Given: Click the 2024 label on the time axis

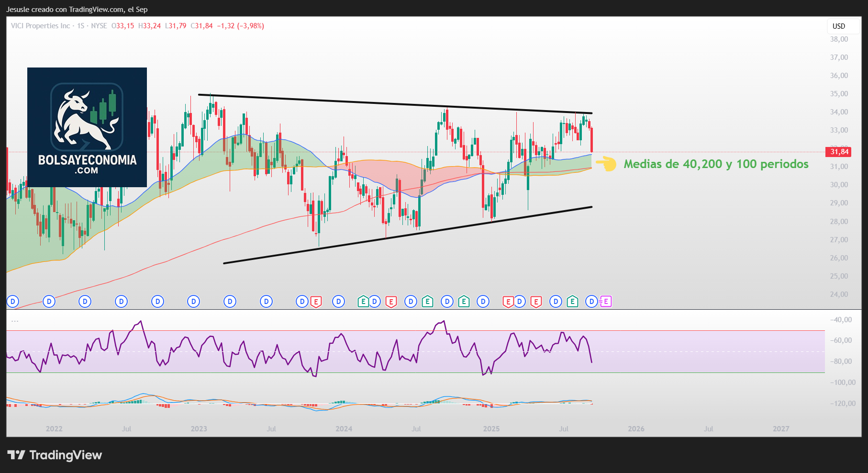Looking at the screenshot, I should [344, 429].
